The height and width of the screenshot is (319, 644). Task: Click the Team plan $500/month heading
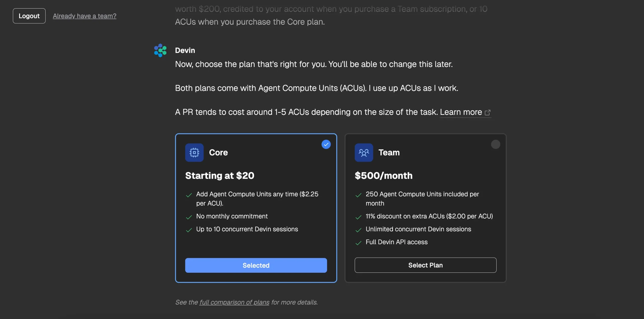click(384, 175)
